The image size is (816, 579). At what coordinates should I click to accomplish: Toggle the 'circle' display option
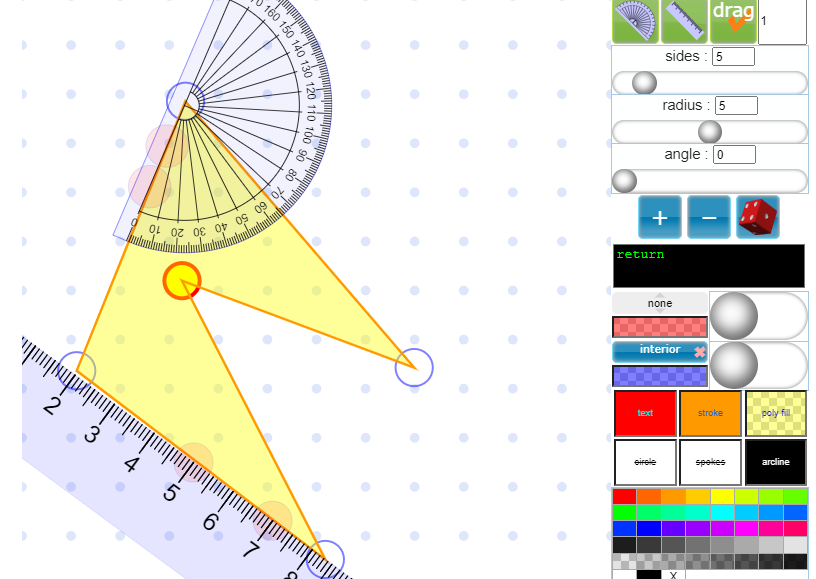(645, 462)
